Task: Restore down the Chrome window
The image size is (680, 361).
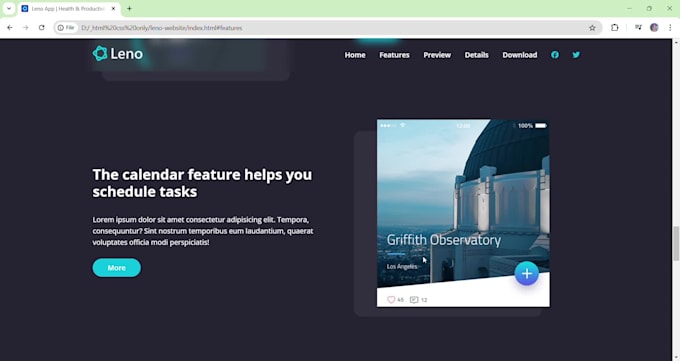Action: point(649,9)
